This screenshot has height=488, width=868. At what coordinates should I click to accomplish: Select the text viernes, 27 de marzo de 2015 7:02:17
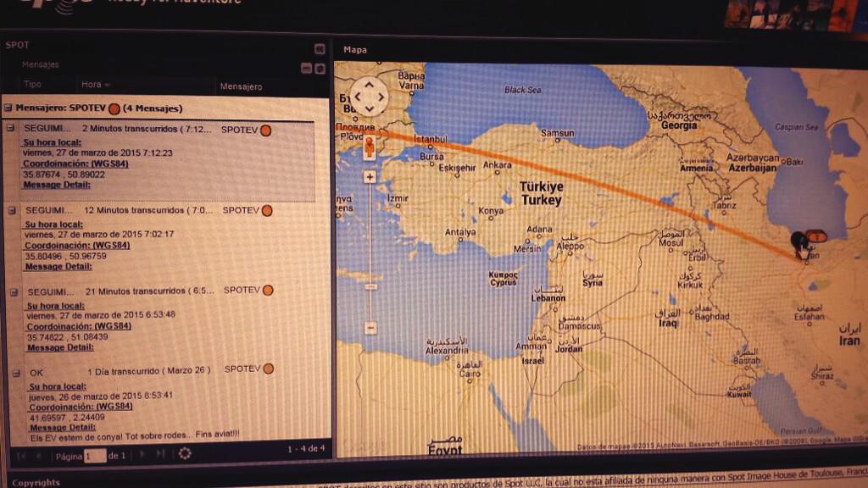pyautogui.click(x=99, y=234)
